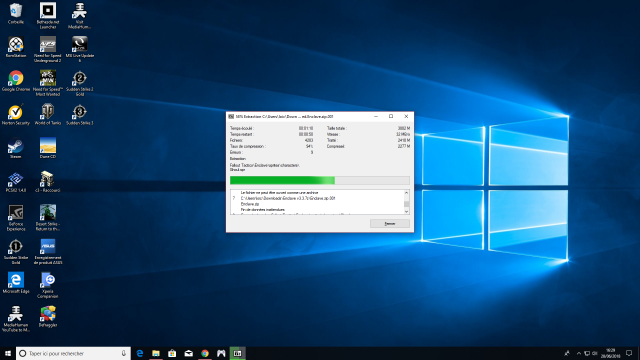The height and width of the screenshot is (360, 640).
Task: Open the Action Center notifications
Action: coord(629,353)
